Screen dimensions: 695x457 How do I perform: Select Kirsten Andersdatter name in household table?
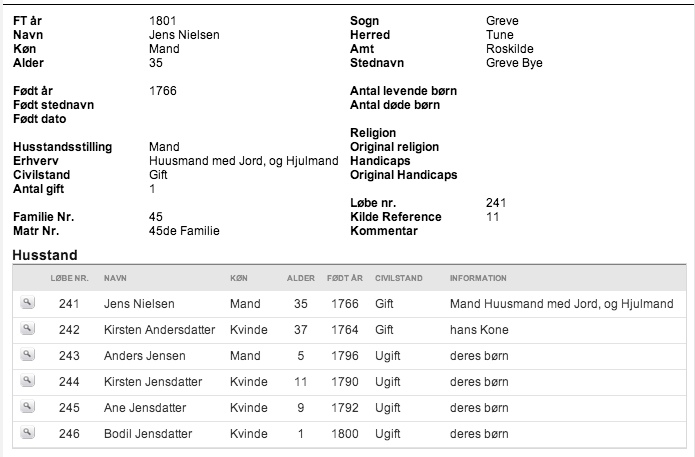tap(160, 330)
